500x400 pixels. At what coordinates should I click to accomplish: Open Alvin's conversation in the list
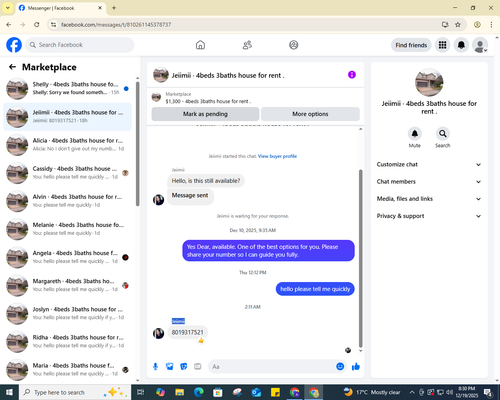click(x=67, y=201)
